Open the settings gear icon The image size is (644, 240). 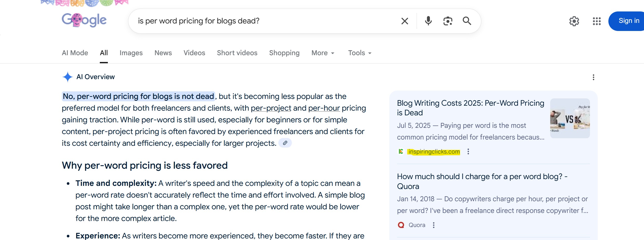point(574,21)
